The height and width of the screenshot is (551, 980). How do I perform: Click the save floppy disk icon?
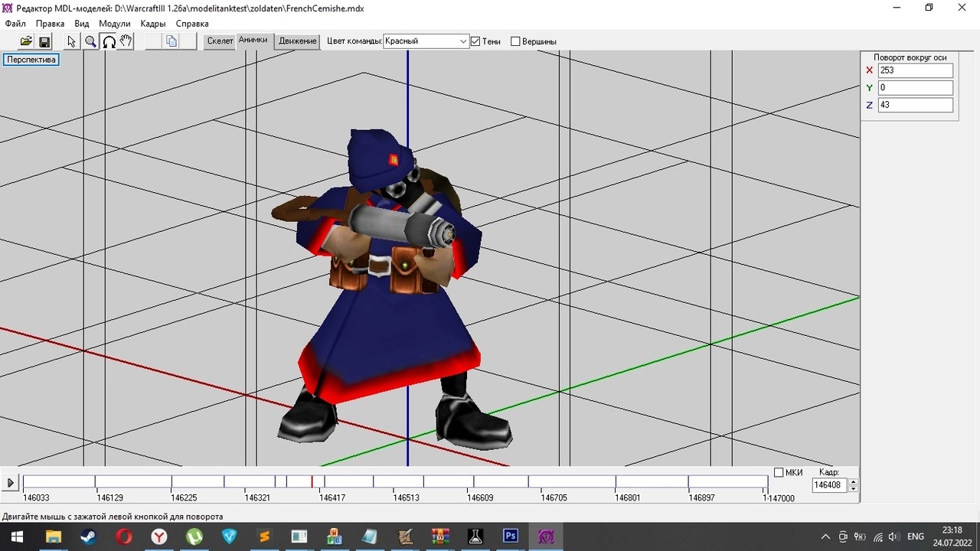[x=44, y=41]
